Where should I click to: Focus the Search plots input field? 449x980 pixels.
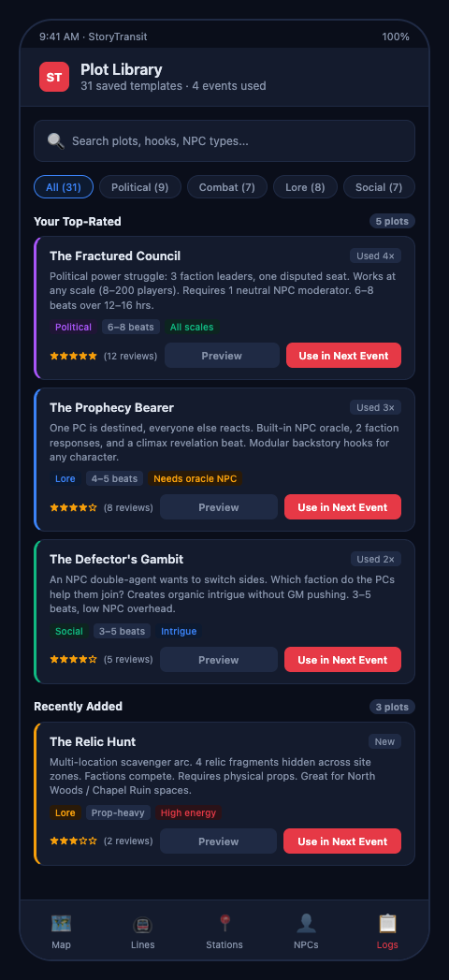click(224, 140)
